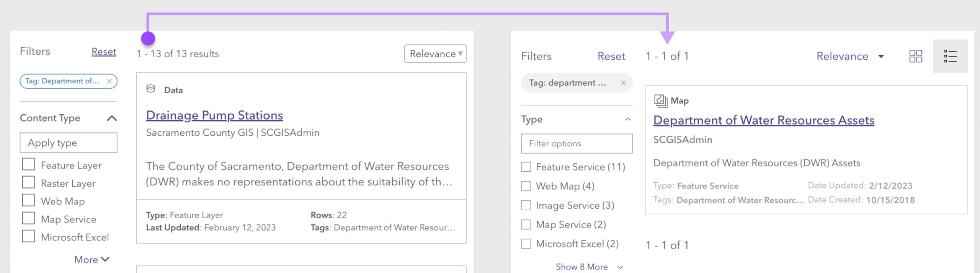Click the Apply type input field
The height and width of the screenshot is (273, 980).
(69, 143)
